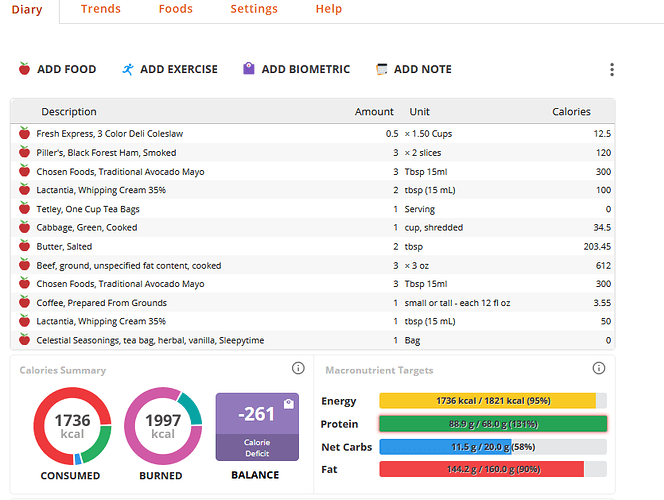
Task: Click the Calories Summary info icon
Action: pos(298,368)
